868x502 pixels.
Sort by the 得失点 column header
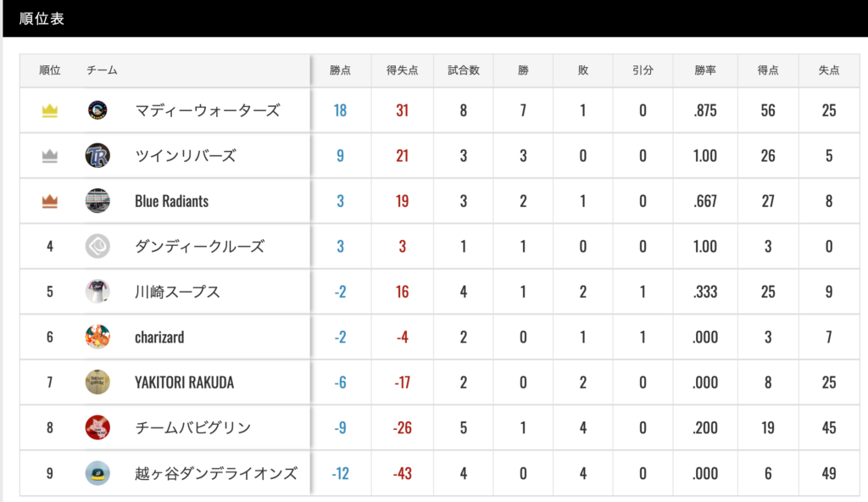402,70
